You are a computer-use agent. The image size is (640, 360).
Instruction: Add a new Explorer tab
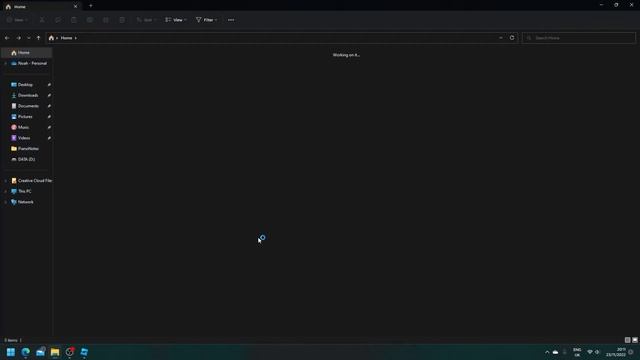[x=91, y=6]
